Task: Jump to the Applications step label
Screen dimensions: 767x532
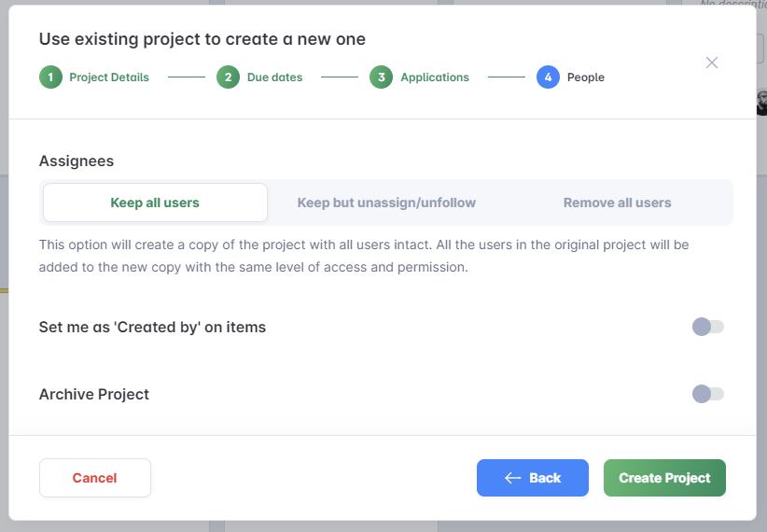Action: [x=435, y=77]
